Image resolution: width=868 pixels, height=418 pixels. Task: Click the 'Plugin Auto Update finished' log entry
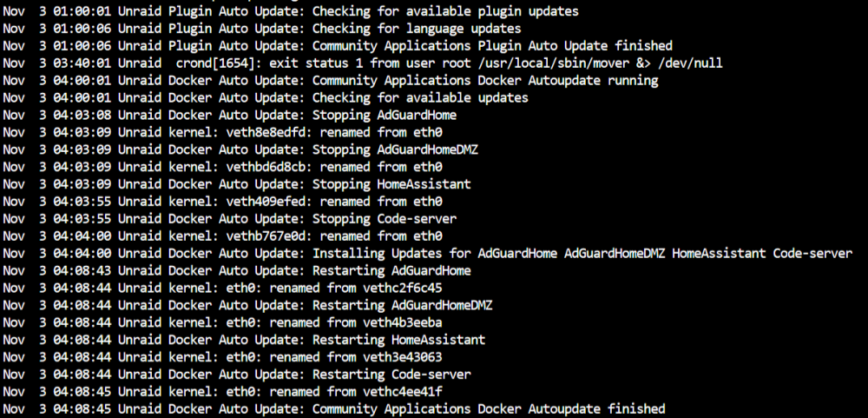pos(338,46)
